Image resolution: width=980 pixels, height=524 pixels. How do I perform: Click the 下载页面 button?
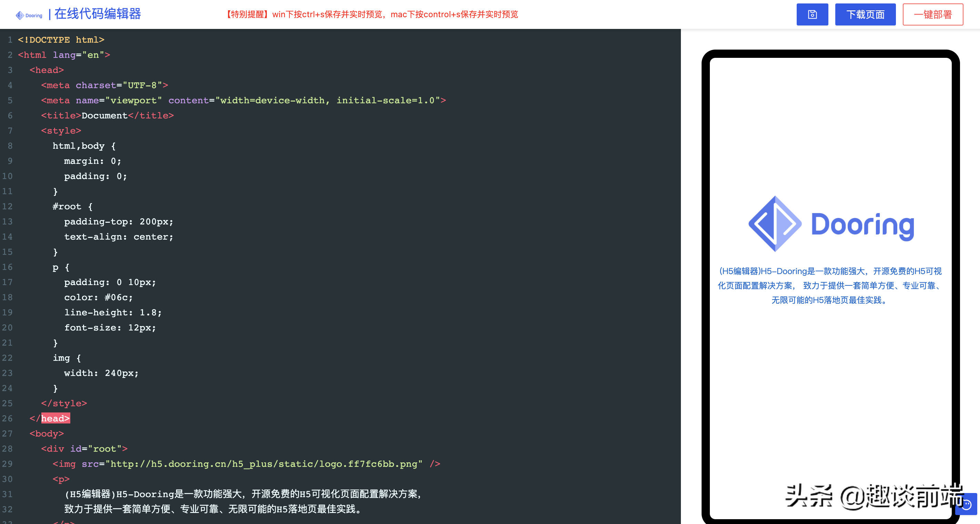click(x=865, y=14)
